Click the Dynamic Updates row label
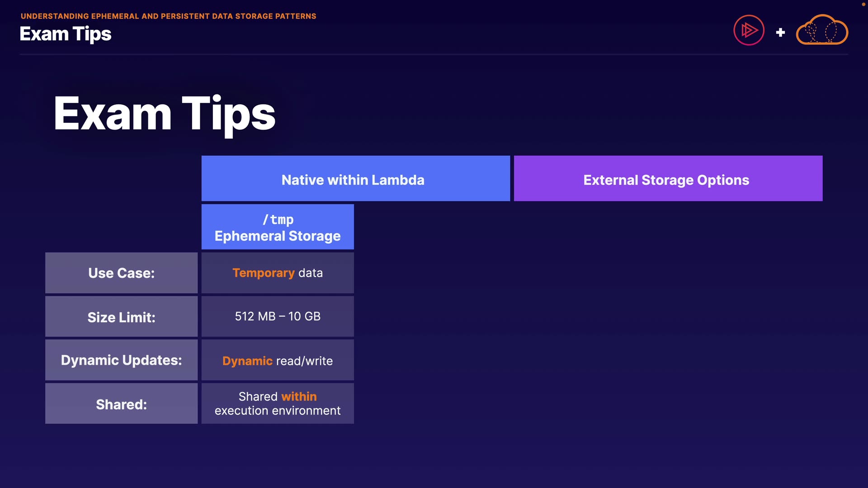 click(x=121, y=360)
